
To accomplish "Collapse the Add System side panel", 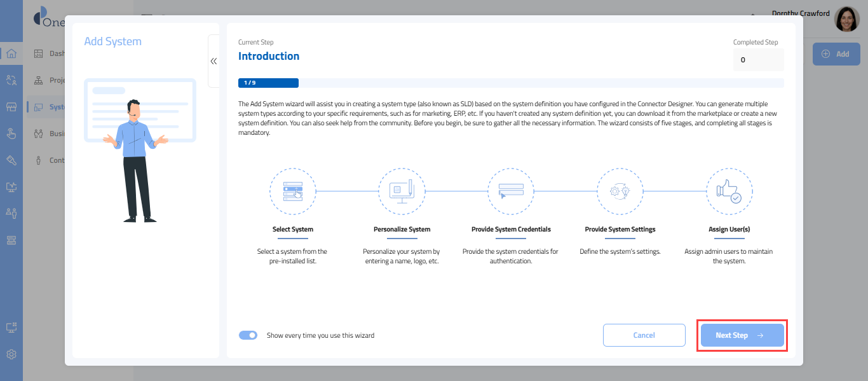I will click(x=214, y=61).
